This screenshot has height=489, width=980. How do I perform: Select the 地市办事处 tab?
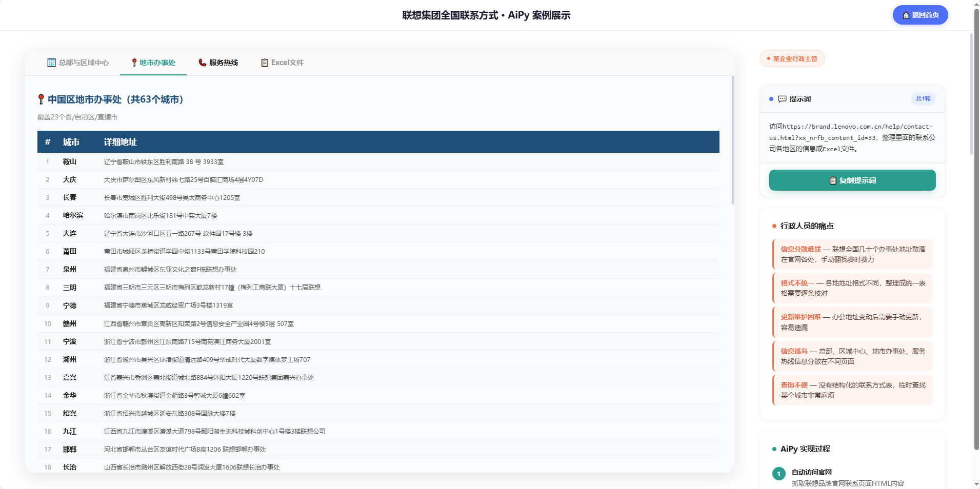point(153,63)
